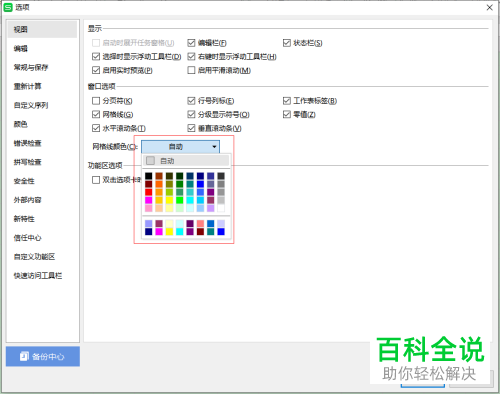Pick the white color swatch

(221, 208)
